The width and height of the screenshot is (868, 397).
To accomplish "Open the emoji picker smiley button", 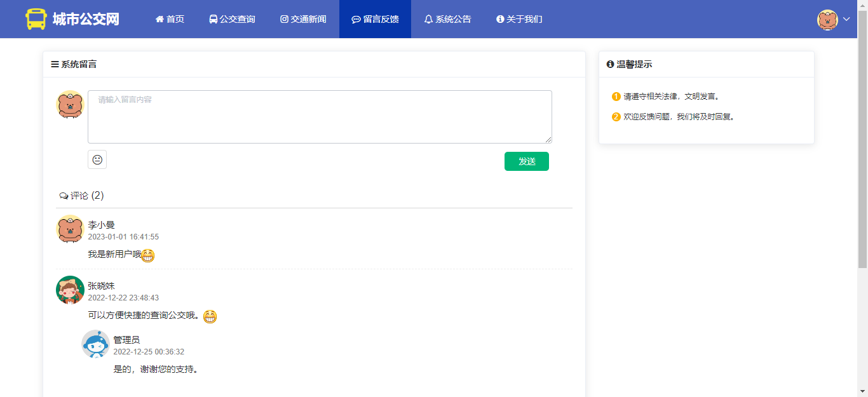I will [97, 159].
